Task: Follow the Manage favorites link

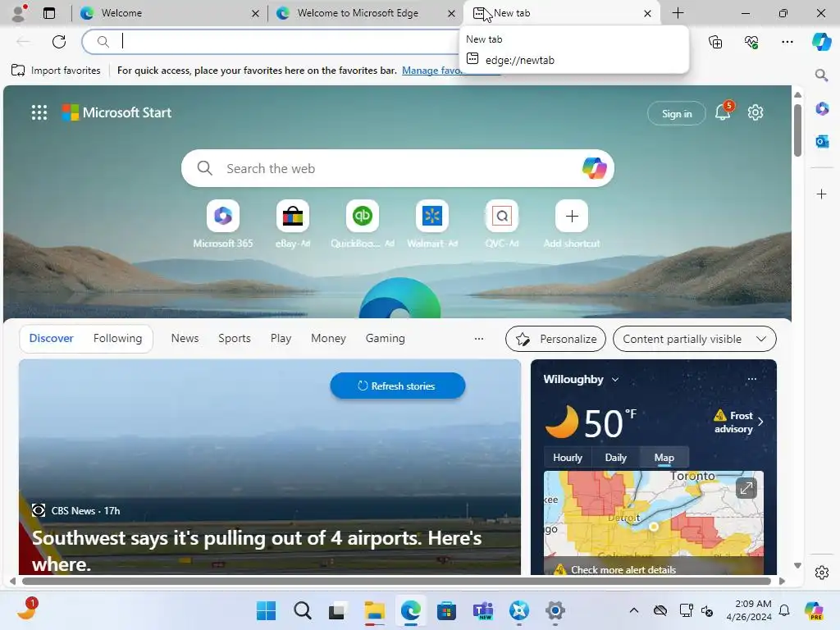Action: tap(431, 71)
